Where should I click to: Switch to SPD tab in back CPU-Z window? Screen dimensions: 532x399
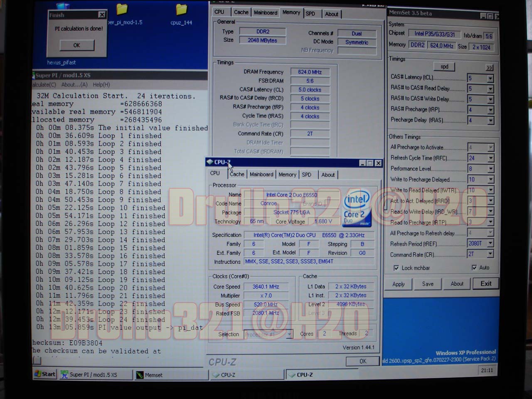[310, 13]
